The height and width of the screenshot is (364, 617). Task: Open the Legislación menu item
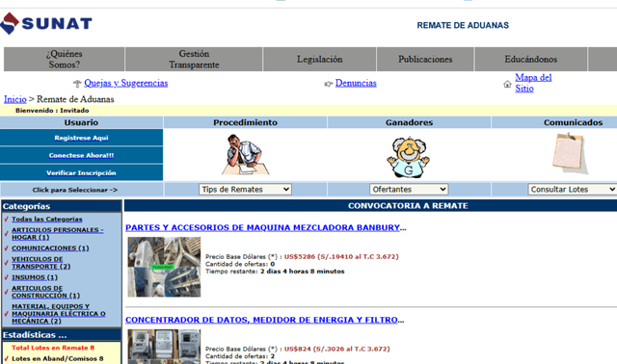pyautogui.click(x=319, y=60)
